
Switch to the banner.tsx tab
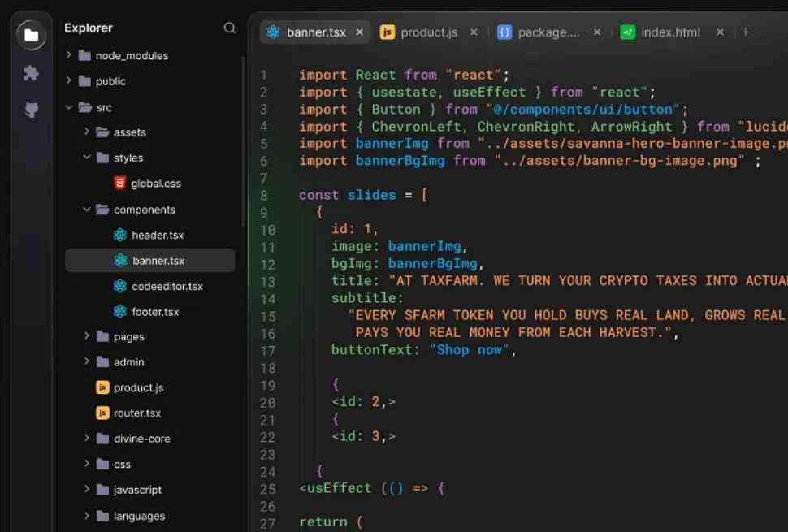click(315, 32)
